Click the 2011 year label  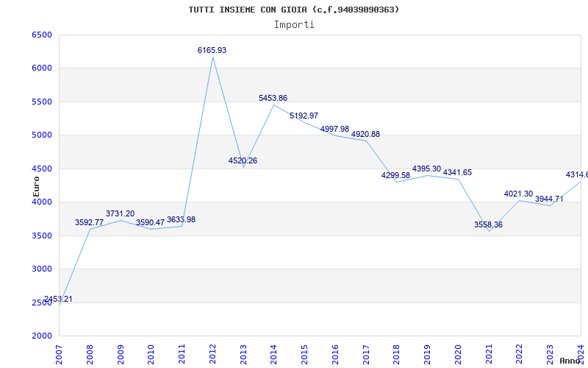click(x=182, y=355)
